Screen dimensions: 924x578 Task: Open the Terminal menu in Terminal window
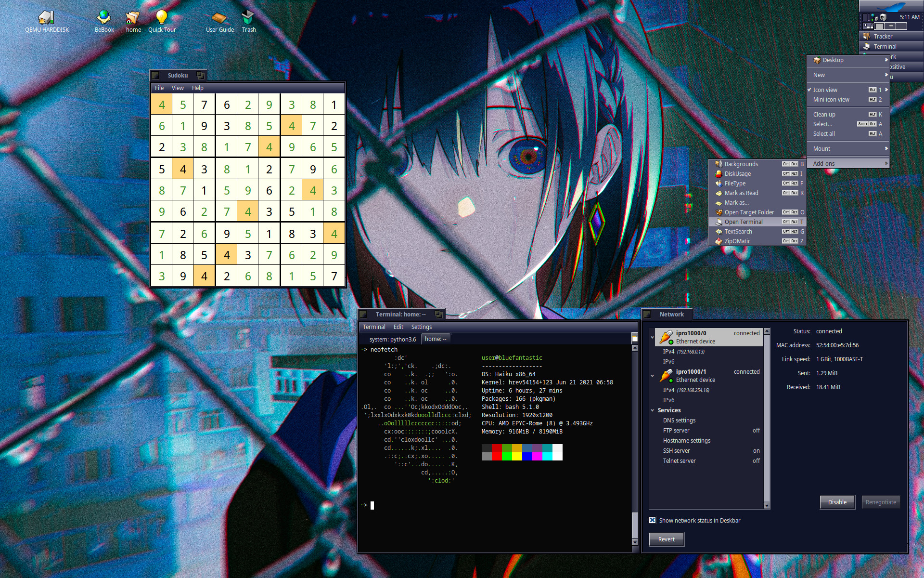click(374, 327)
